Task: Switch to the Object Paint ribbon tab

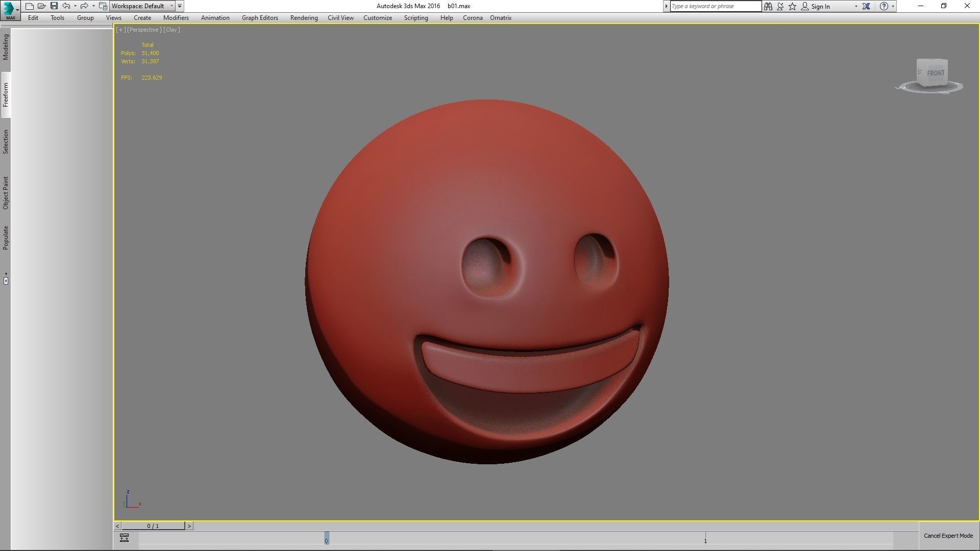Action: click(x=6, y=193)
